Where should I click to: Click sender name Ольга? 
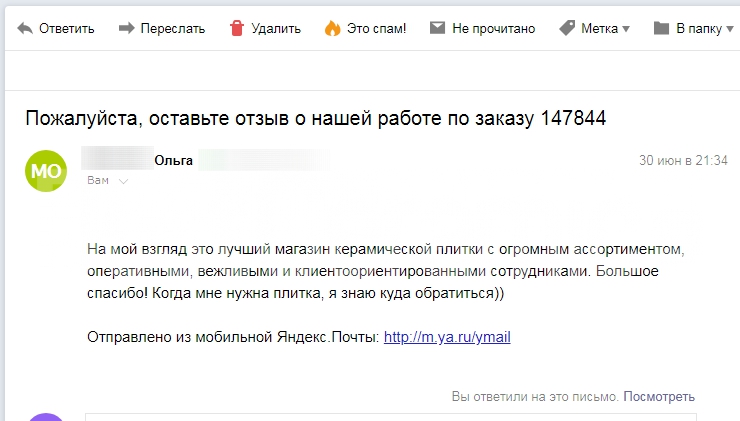(174, 160)
